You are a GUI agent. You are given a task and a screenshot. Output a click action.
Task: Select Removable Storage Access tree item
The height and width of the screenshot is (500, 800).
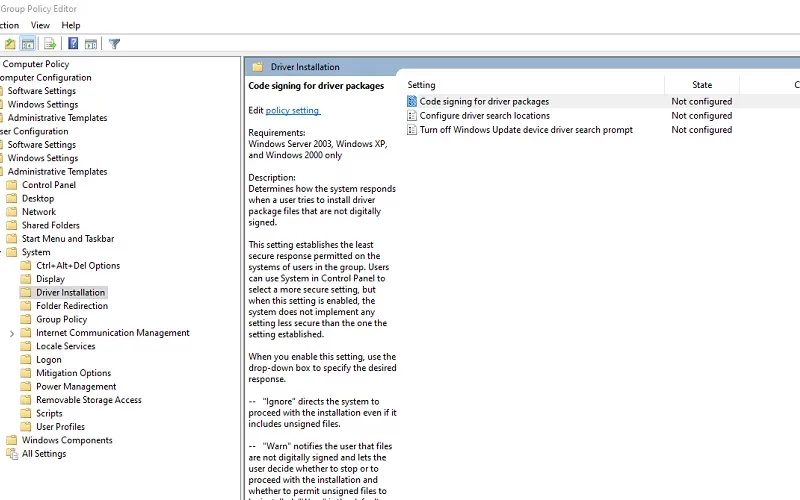coord(89,400)
